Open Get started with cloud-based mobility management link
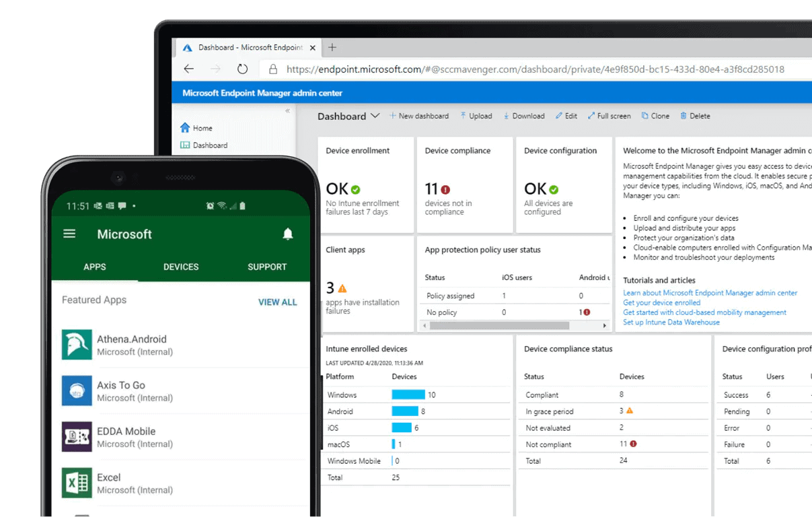This screenshot has width=812, height=517. pos(704,312)
